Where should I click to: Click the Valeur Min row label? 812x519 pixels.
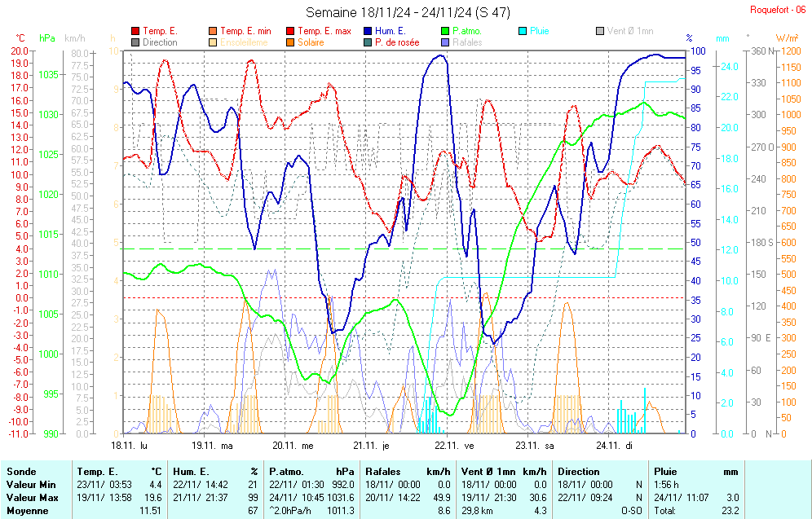pyautogui.click(x=29, y=484)
